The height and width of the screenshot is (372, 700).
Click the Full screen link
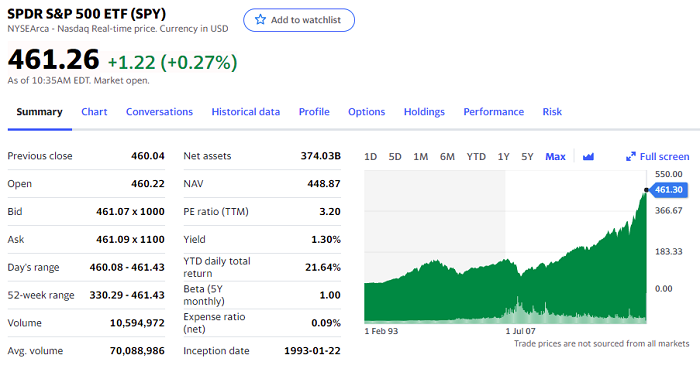tap(664, 157)
